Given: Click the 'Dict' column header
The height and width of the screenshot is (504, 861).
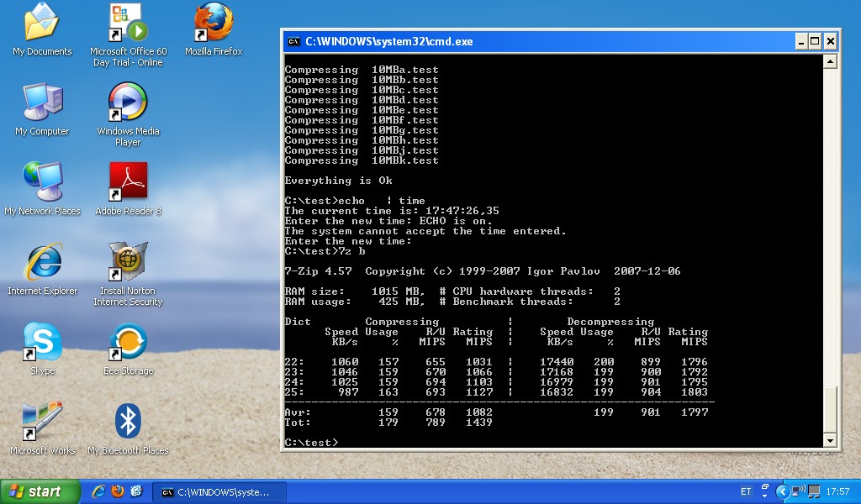Looking at the screenshot, I should tap(298, 322).
